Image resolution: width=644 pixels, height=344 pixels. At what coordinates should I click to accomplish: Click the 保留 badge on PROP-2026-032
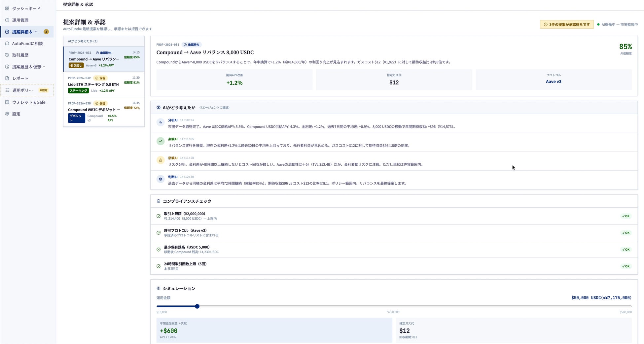click(x=100, y=78)
